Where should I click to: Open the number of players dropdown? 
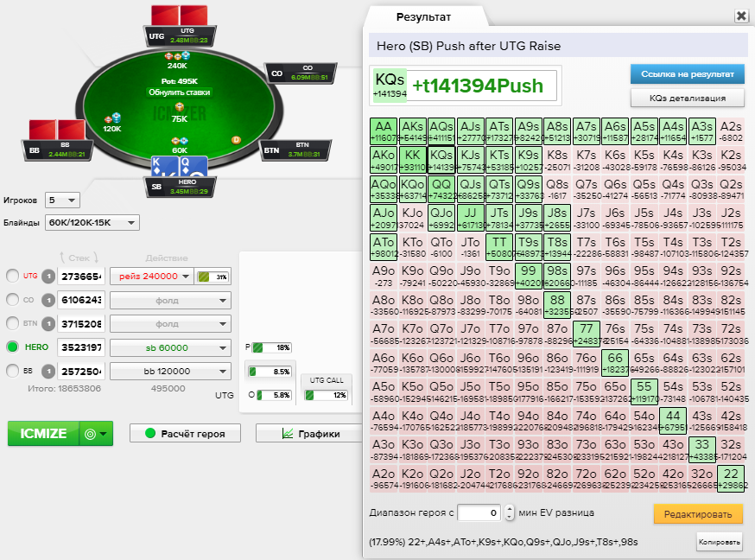point(62,200)
